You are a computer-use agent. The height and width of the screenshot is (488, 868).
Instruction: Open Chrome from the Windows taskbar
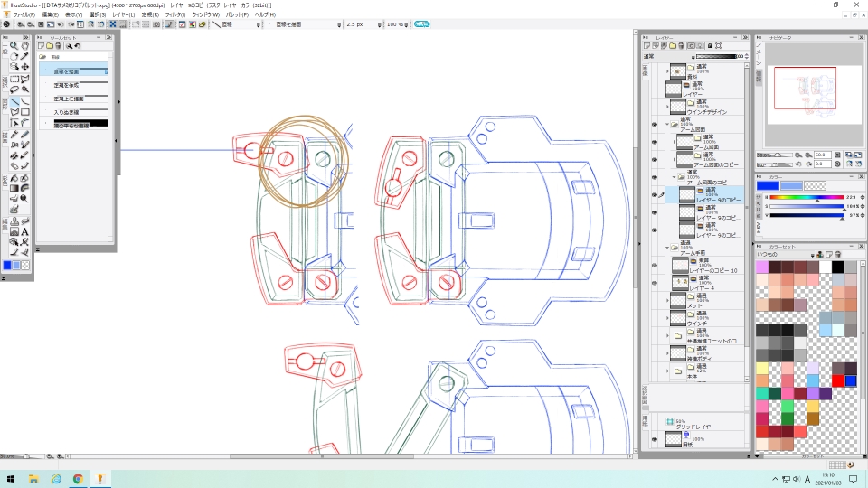(x=78, y=479)
